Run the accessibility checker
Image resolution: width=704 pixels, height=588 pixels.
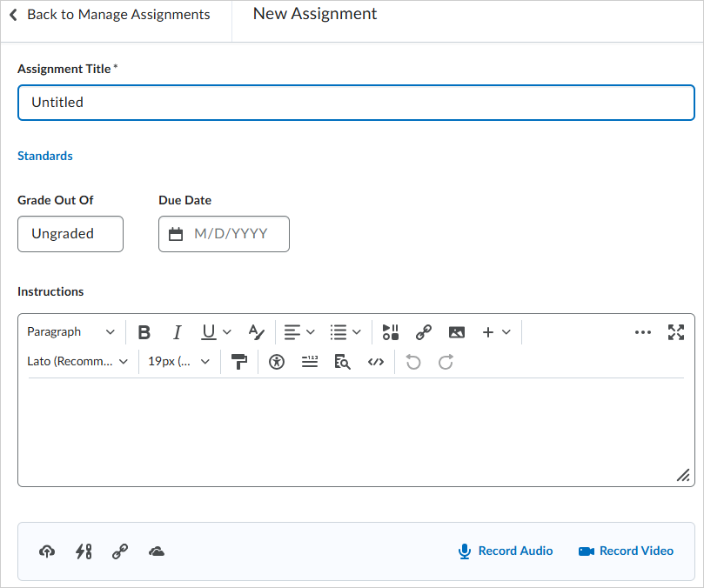click(x=277, y=362)
